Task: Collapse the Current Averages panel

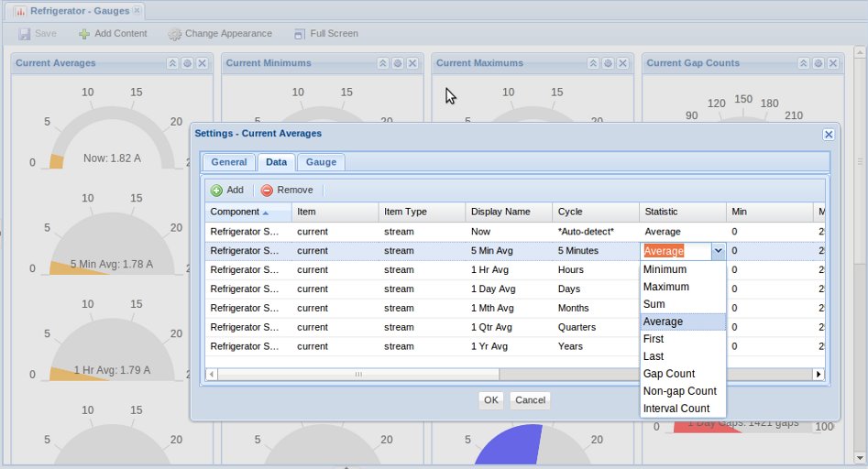Action: pyautogui.click(x=172, y=63)
